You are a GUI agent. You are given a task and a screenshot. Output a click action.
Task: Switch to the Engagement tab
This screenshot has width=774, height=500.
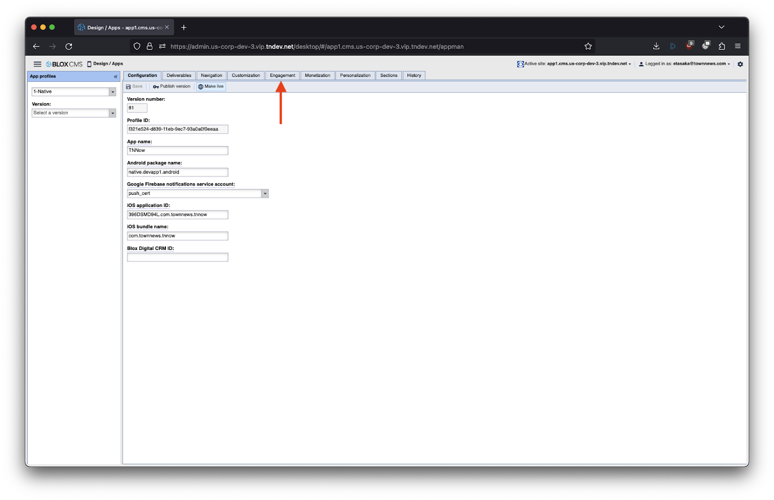click(282, 75)
